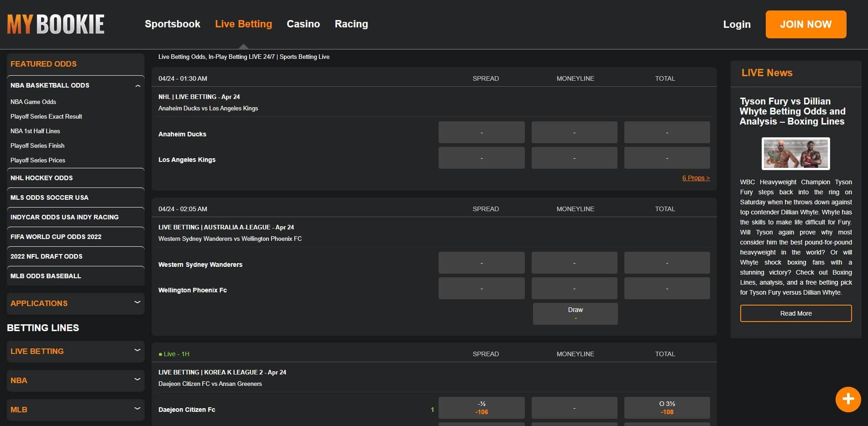The height and width of the screenshot is (426, 868).
Task: Click the JOIN NOW button
Action: pyautogui.click(x=805, y=24)
